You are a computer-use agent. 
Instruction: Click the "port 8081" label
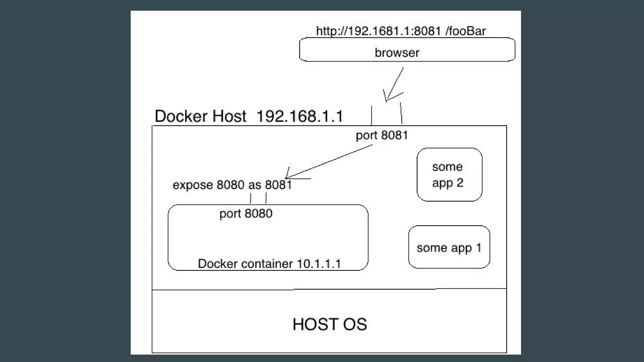coord(382,135)
